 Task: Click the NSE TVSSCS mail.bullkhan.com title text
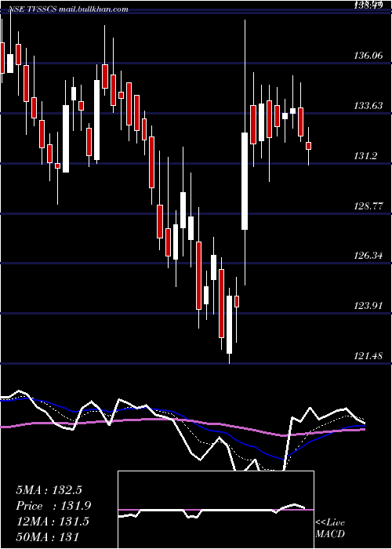point(68,9)
